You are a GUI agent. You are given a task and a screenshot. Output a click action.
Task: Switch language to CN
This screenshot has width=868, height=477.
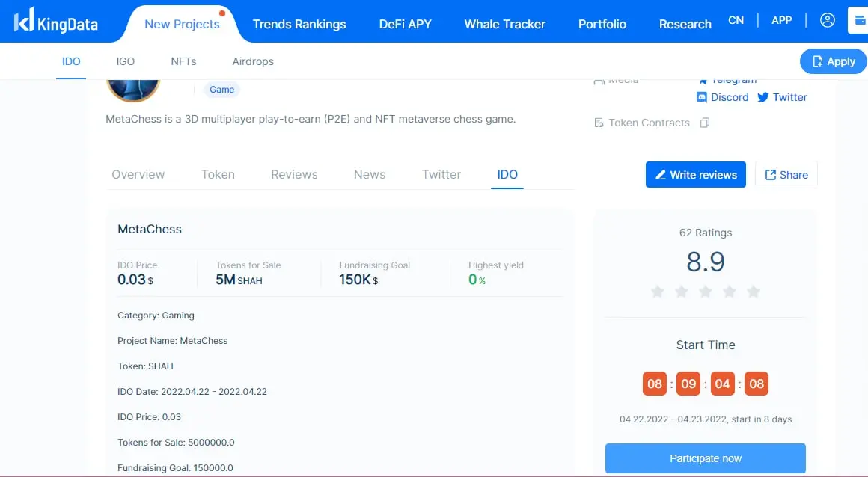tap(736, 20)
